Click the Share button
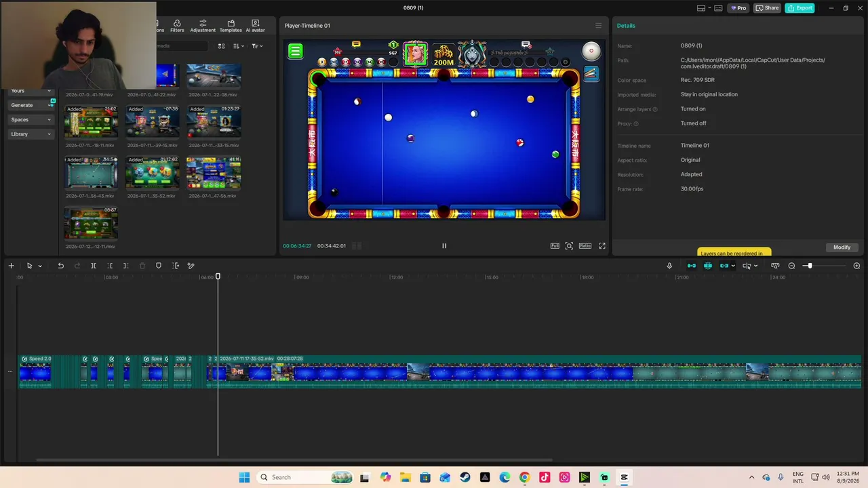This screenshot has height=488, width=868. [x=768, y=8]
